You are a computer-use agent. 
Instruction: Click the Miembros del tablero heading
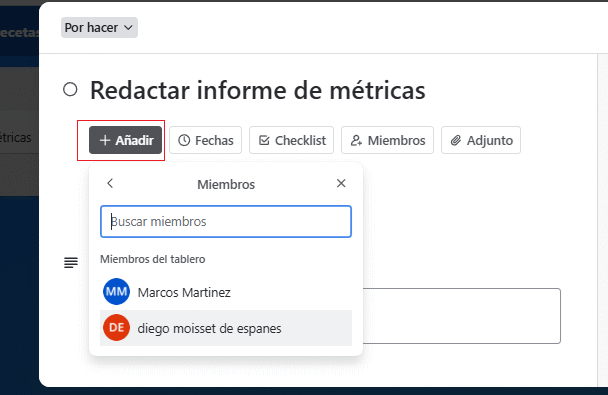tap(153, 259)
